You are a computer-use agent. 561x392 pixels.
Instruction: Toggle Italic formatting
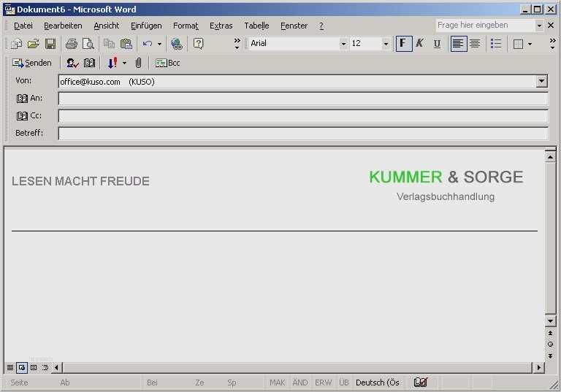[420, 44]
